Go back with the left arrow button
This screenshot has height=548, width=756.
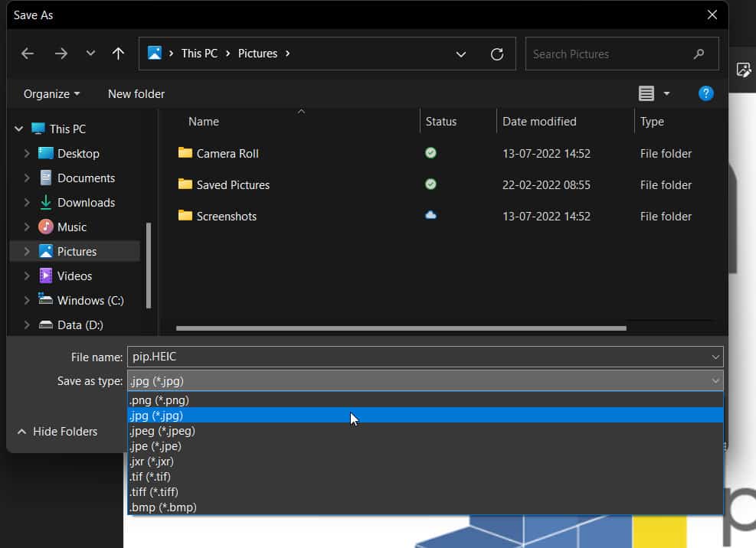[28, 54]
